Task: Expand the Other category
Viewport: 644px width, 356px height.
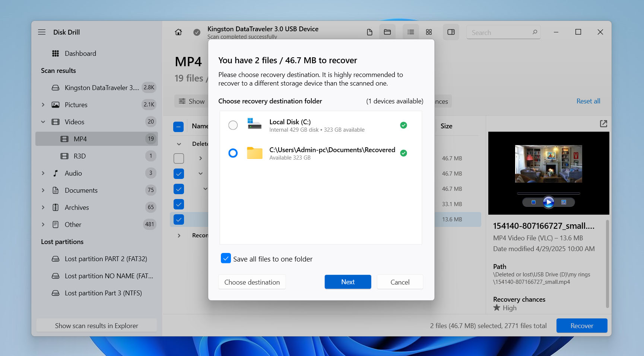Action: (43, 225)
